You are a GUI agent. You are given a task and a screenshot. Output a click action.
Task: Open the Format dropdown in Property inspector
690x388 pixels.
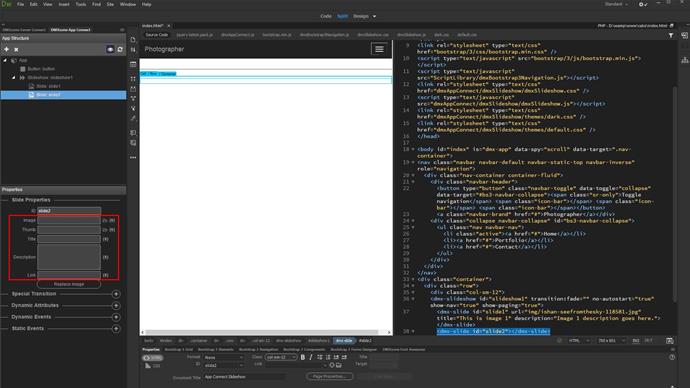pyautogui.click(x=224, y=357)
